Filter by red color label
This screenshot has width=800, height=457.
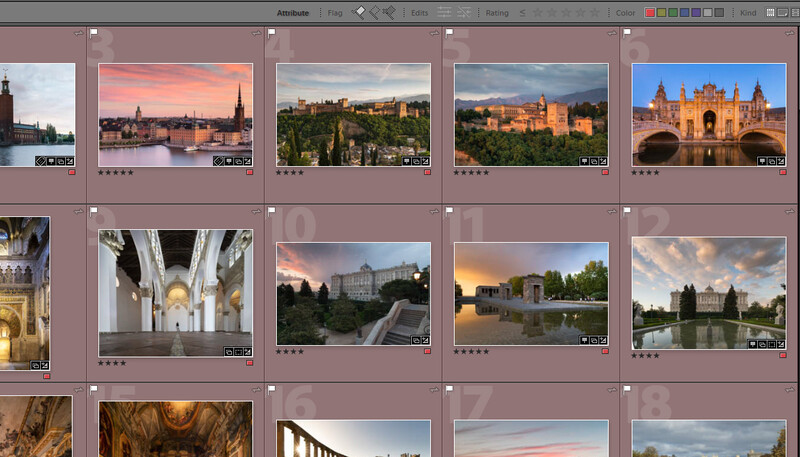tap(650, 13)
